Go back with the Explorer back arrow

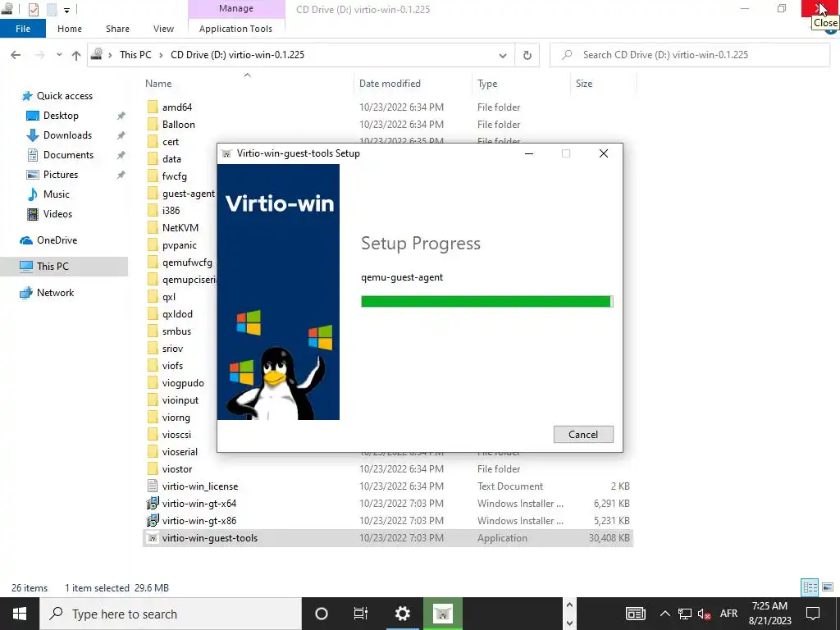(x=16, y=55)
